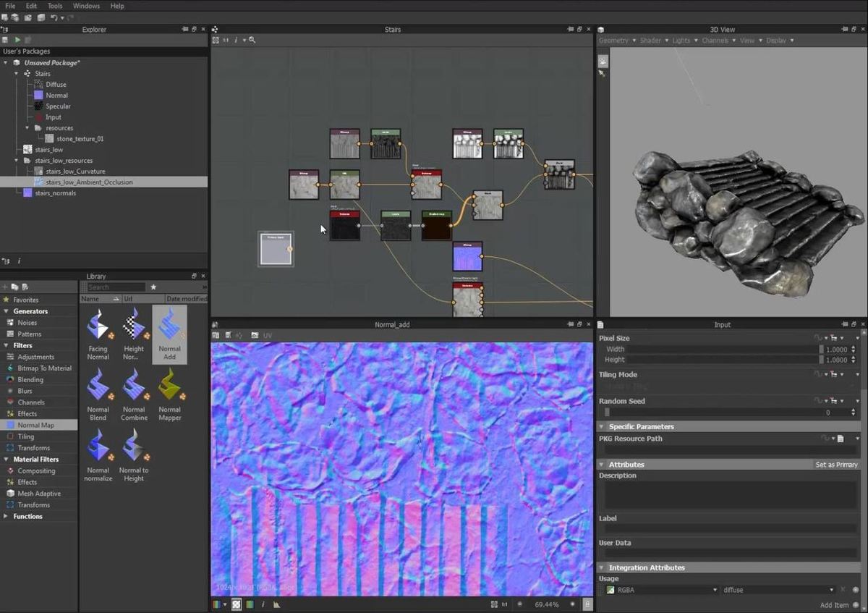Open the File menu
Viewport: 868px width, 613px height.
10,6
